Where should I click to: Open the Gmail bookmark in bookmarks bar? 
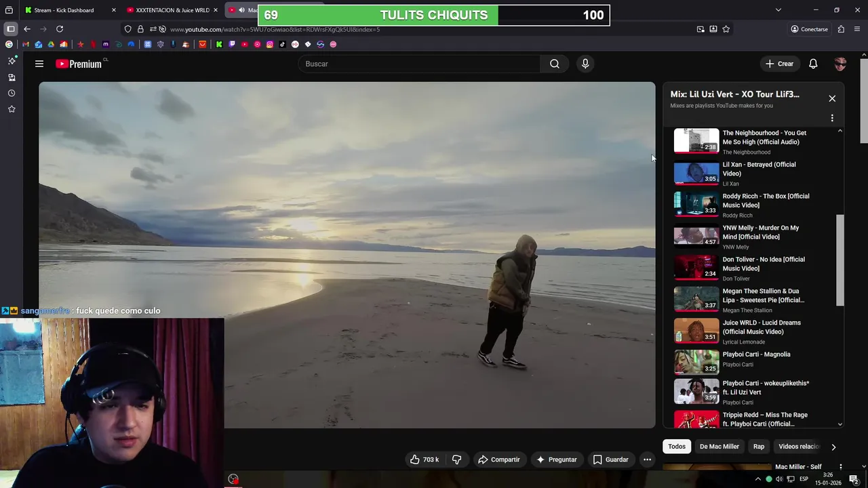point(26,44)
